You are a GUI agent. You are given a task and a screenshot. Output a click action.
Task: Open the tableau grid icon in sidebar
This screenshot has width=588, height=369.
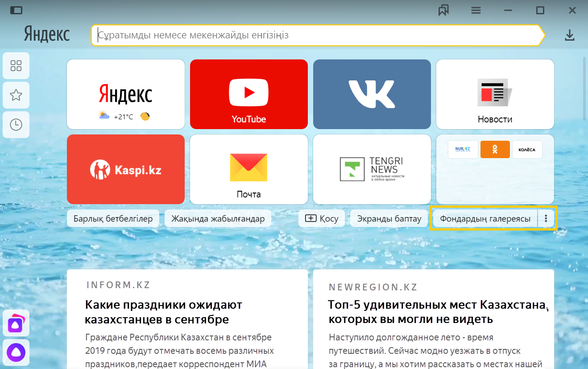(x=16, y=66)
